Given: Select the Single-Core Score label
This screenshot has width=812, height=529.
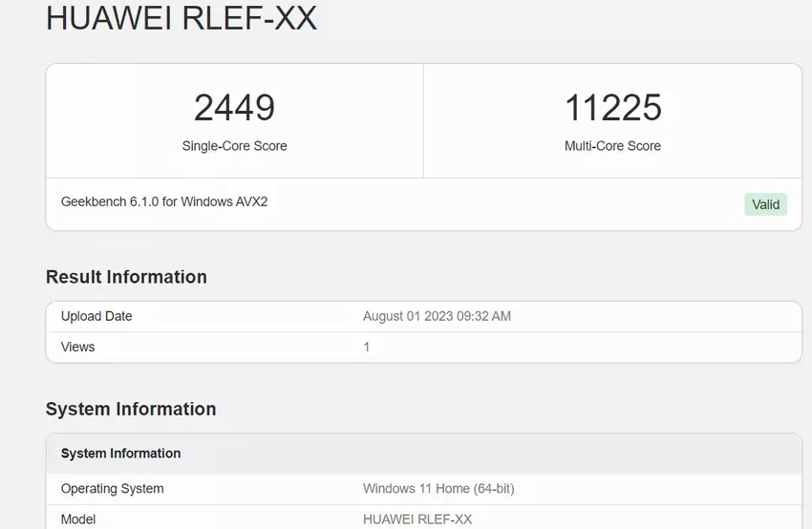Looking at the screenshot, I should [234, 146].
